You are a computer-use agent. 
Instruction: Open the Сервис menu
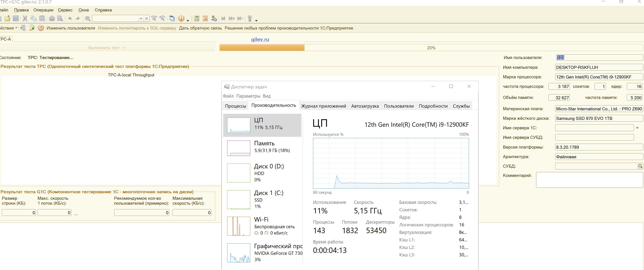click(65, 10)
